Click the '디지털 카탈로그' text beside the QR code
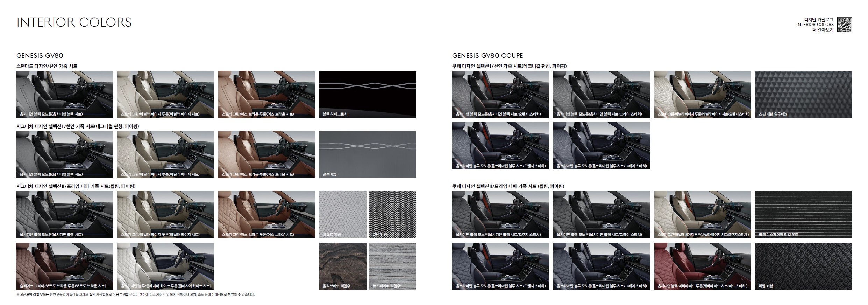 [x=819, y=20]
